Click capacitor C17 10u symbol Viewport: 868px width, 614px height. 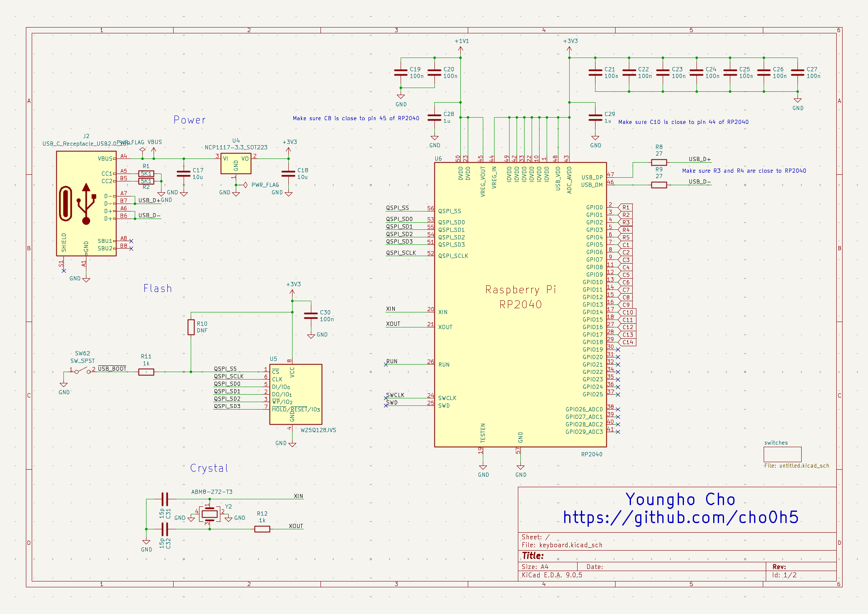(184, 174)
